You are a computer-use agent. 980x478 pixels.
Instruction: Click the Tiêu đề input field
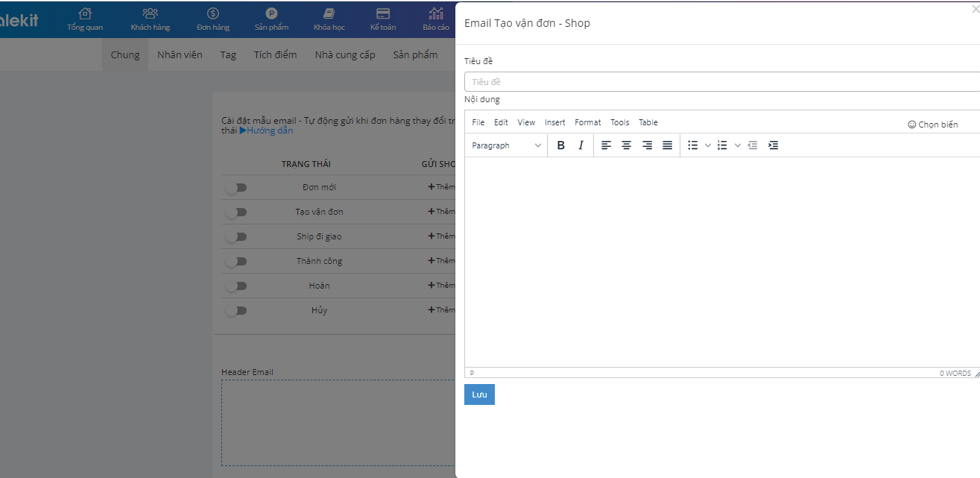(721, 82)
